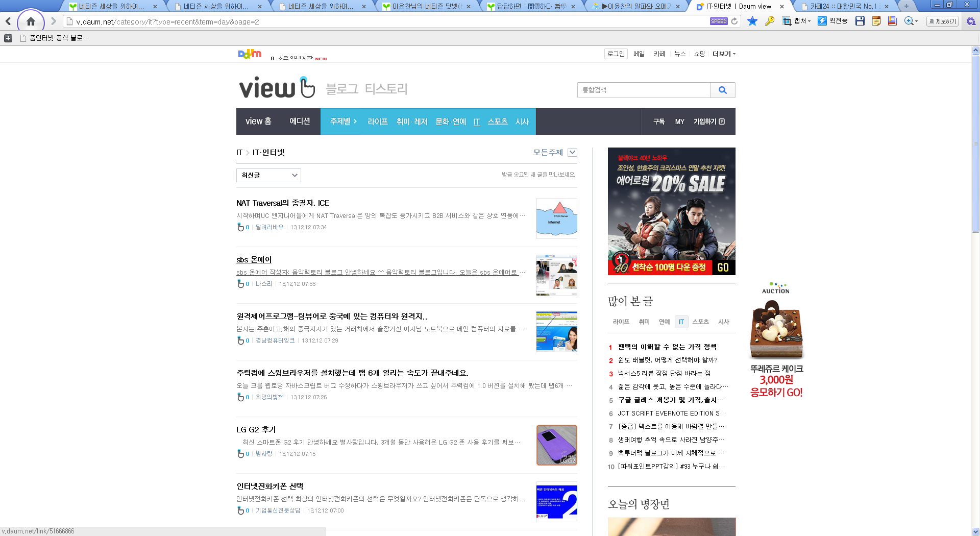Bookmark this page with the blue star
980x536 pixels.
[x=752, y=21]
